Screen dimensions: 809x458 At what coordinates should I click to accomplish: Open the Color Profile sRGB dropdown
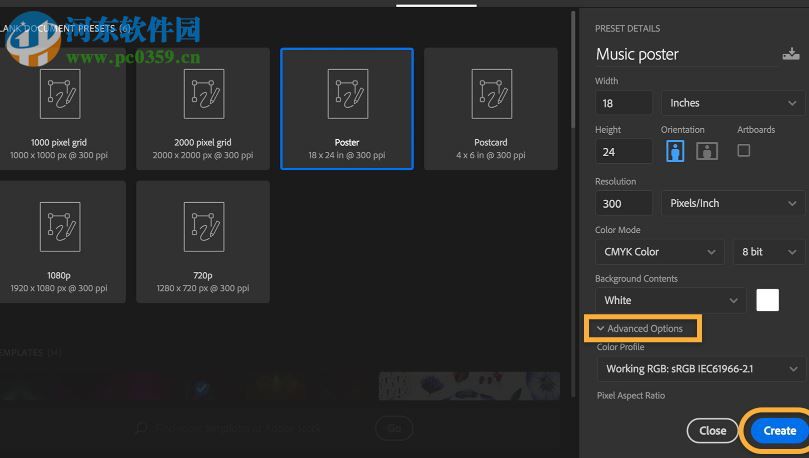(x=701, y=369)
